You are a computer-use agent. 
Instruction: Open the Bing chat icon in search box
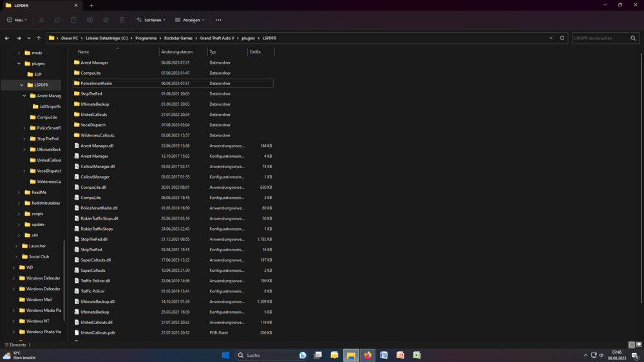pos(303,355)
